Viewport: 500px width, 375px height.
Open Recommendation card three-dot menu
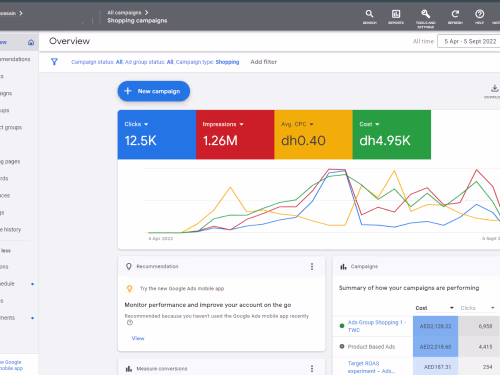click(x=312, y=266)
